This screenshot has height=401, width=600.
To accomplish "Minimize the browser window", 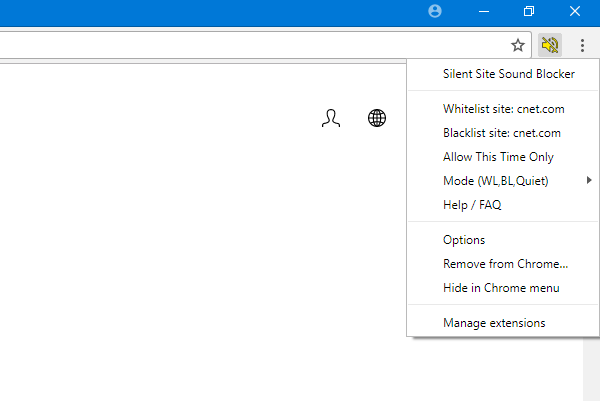I will coord(484,11).
